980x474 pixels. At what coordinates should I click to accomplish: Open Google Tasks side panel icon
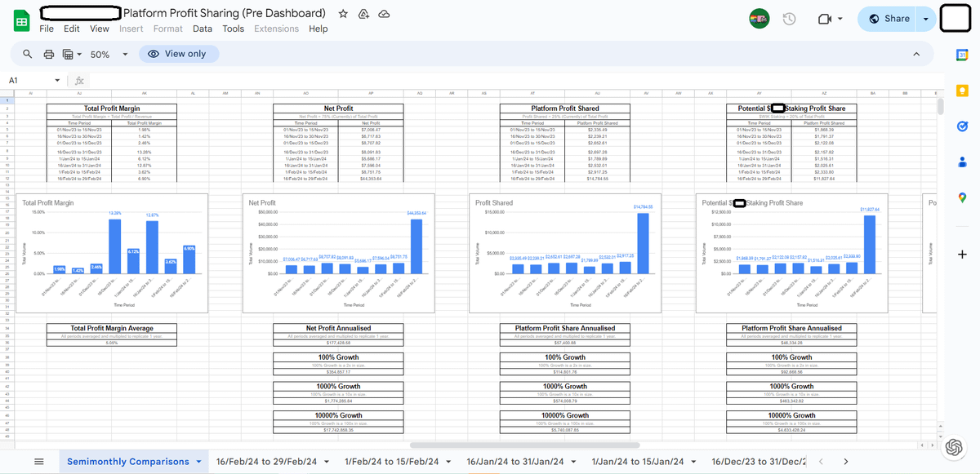coord(962,126)
